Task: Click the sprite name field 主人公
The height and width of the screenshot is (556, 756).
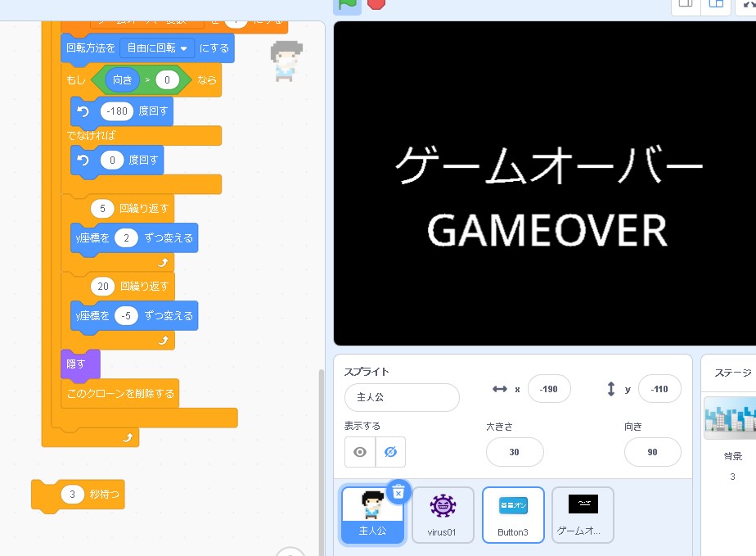Action: pyautogui.click(x=402, y=397)
